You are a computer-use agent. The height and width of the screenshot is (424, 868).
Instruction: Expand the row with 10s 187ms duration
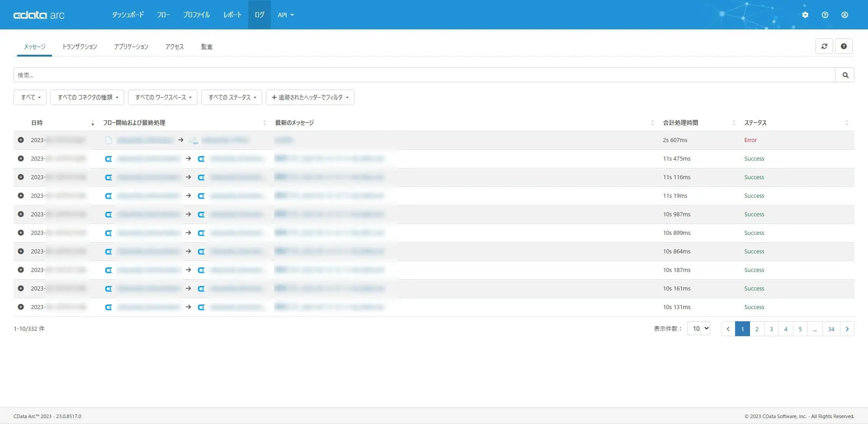(x=21, y=270)
